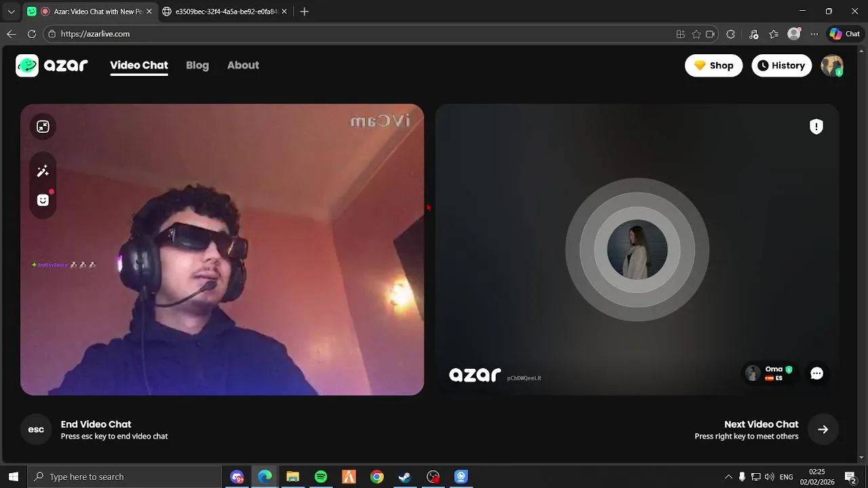Click the taskbar search box

[124, 476]
